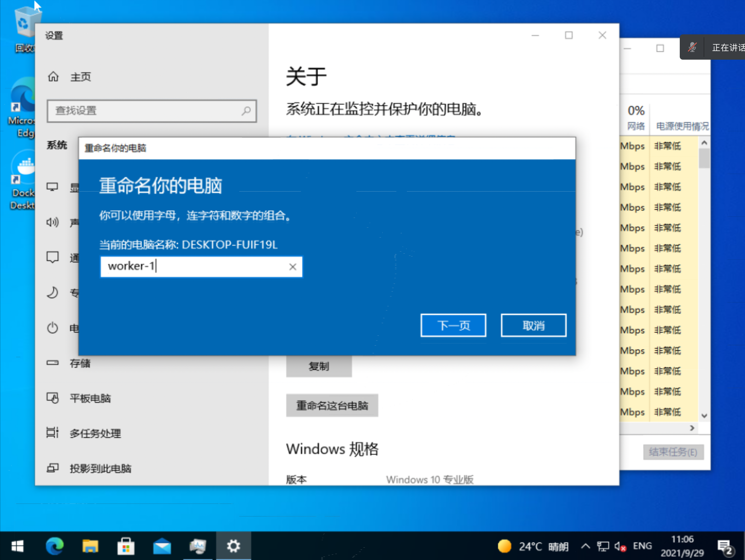Expand hidden system tray icons chevron
Image resolution: width=745 pixels, height=560 pixels.
[585, 546]
